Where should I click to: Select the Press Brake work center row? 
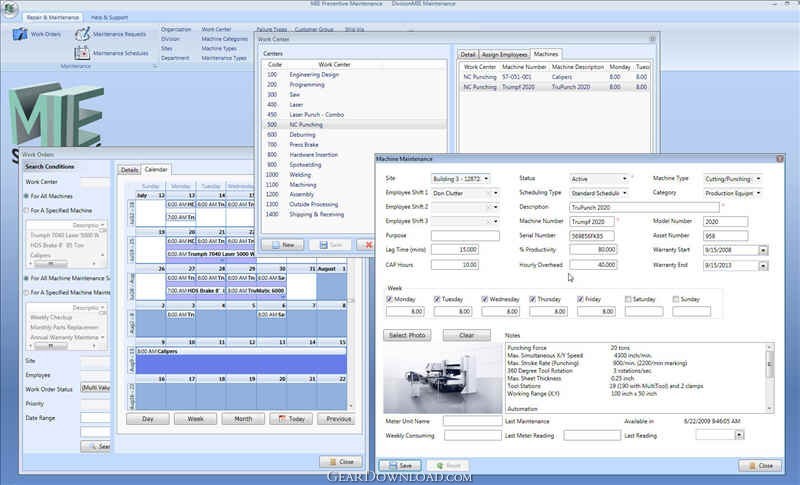pos(355,144)
